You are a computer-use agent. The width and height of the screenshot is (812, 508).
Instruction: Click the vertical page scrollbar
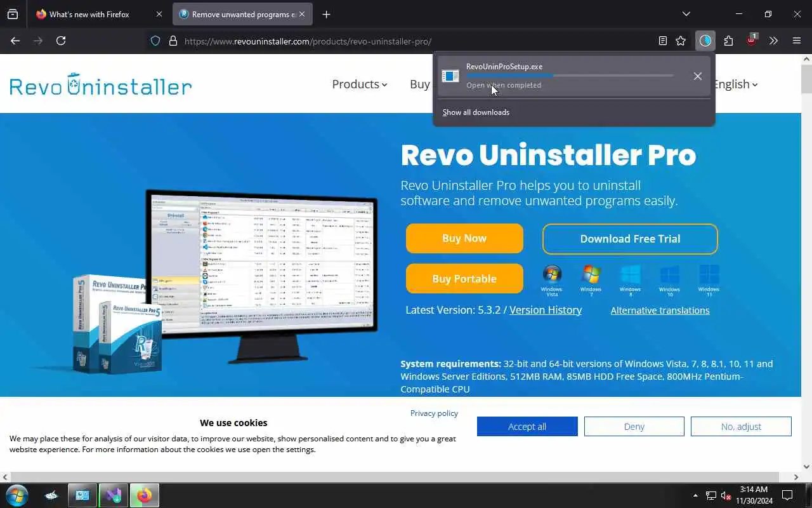[x=806, y=79]
